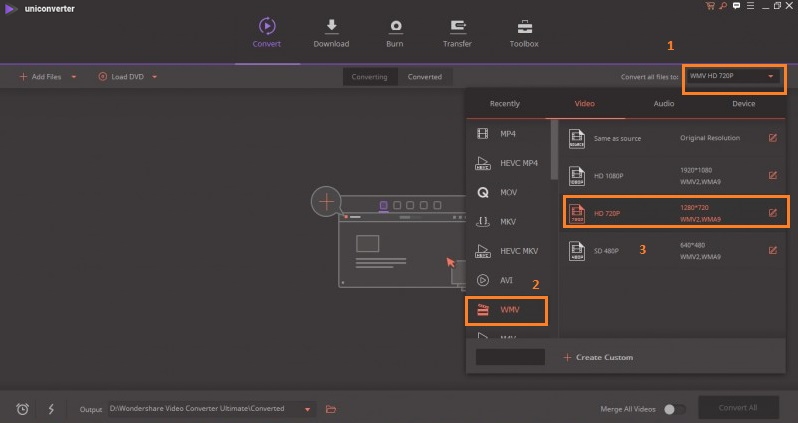Edit the HD 720P preset
The image size is (798, 423).
tap(773, 213)
